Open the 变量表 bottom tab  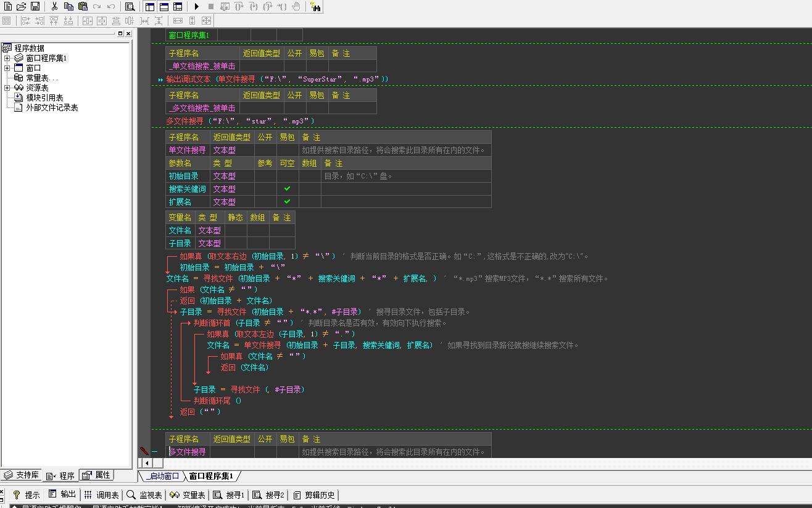(188, 494)
